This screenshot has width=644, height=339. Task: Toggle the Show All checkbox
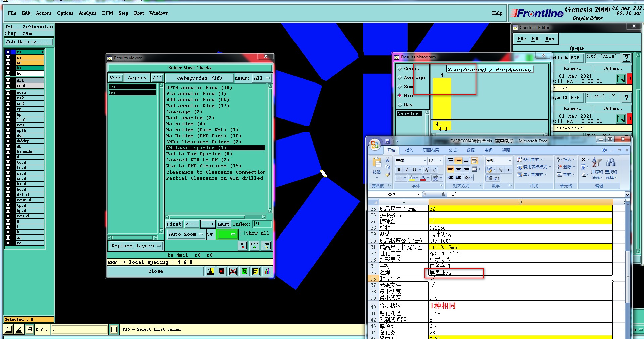(243, 233)
